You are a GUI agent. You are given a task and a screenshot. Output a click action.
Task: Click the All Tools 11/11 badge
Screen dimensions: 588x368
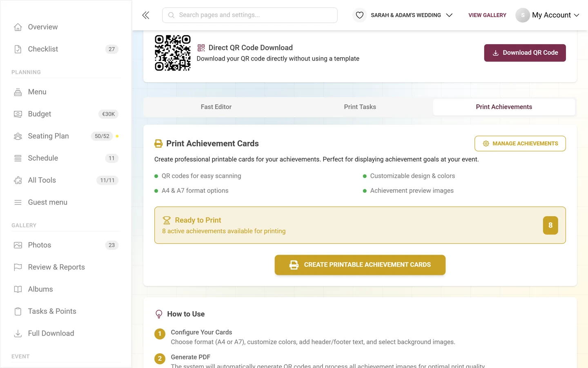107,180
